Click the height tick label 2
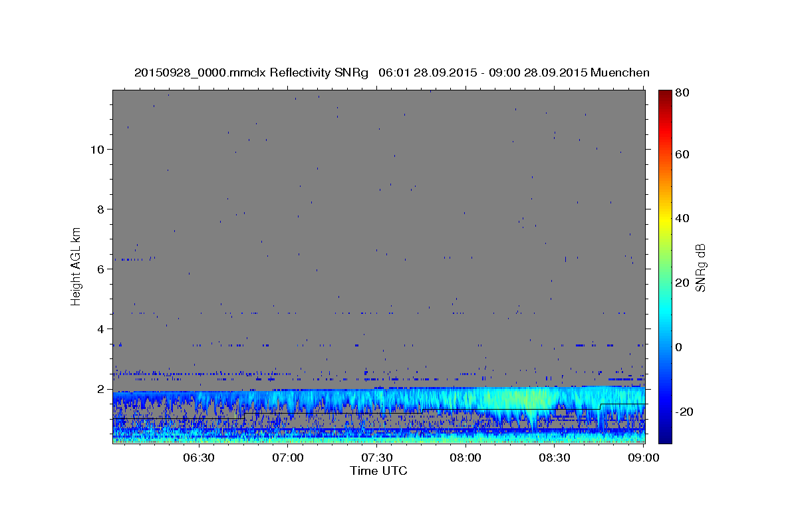This screenshot has height=532, width=798. click(x=101, y=388)
